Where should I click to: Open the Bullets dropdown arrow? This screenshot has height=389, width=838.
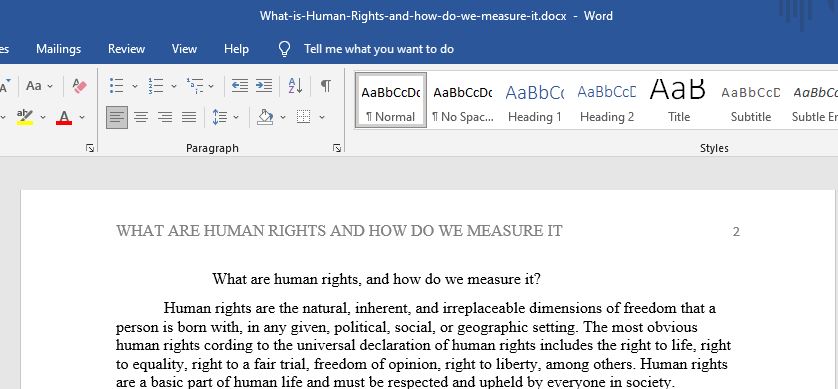click(135, 86)
